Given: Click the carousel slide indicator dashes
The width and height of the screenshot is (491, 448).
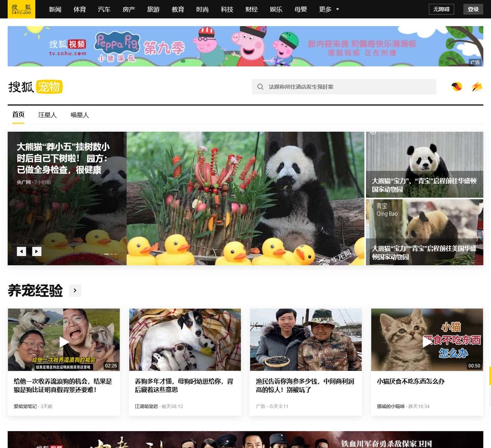Looking at the screenshot, I should [110, 254].
